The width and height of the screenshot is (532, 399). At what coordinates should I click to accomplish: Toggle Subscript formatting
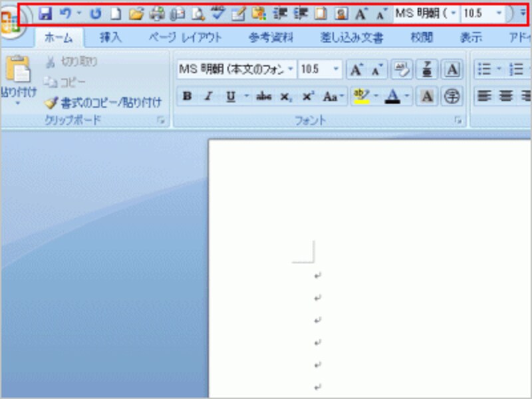[286, 96]
